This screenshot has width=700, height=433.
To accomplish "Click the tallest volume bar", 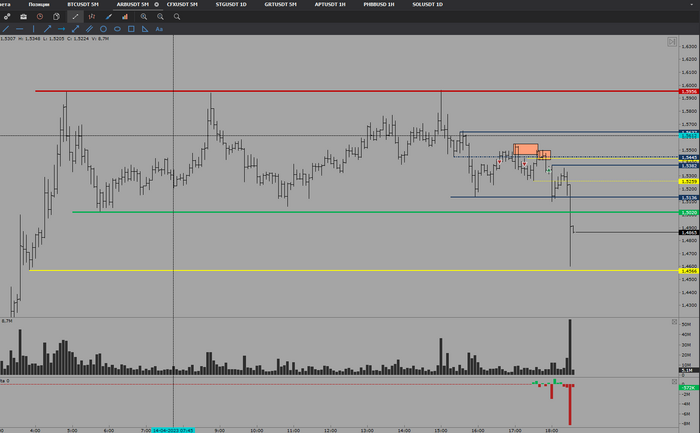I will point(570,347).
